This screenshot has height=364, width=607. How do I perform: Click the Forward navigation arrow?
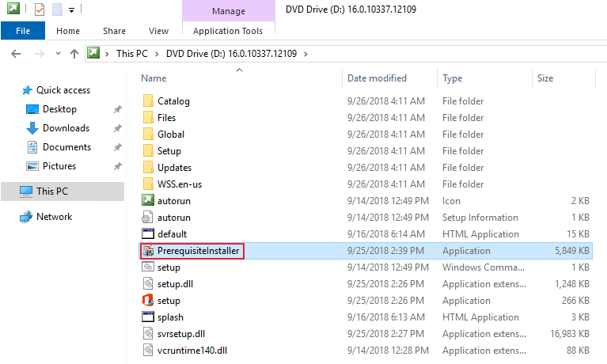click(x=39, y=54)
